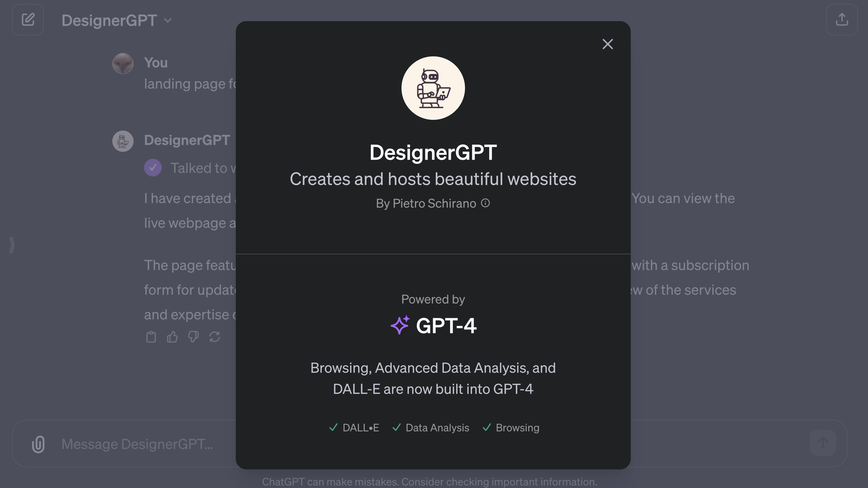Close the DesignerGPT info dialog
This screenshot has height=488, width=868.
tap(608, 44)
